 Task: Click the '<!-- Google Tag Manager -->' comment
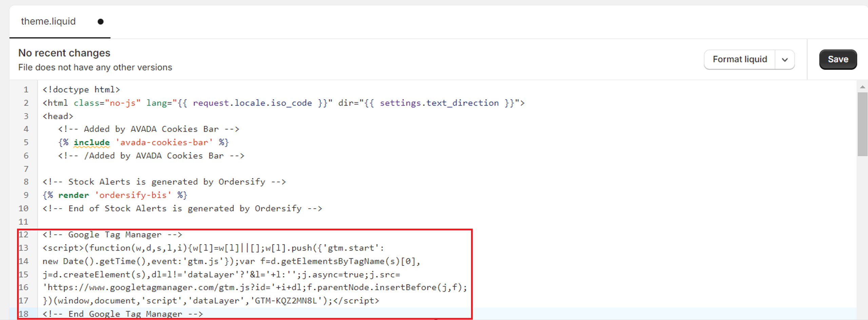pyautogui.click(x=112, y=235)
